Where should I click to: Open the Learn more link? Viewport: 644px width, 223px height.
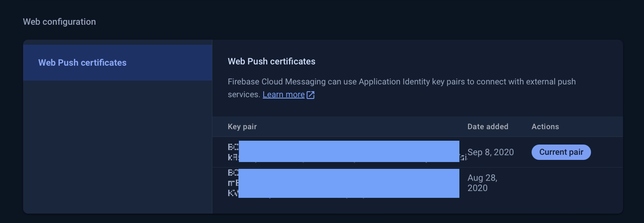[x=284, y=94]
